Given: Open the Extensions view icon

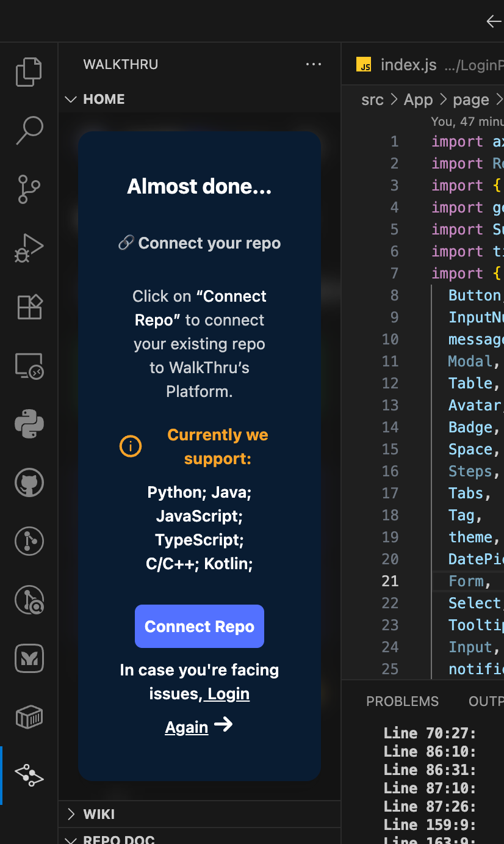Looking at the screenshot, I should (29, 307).
